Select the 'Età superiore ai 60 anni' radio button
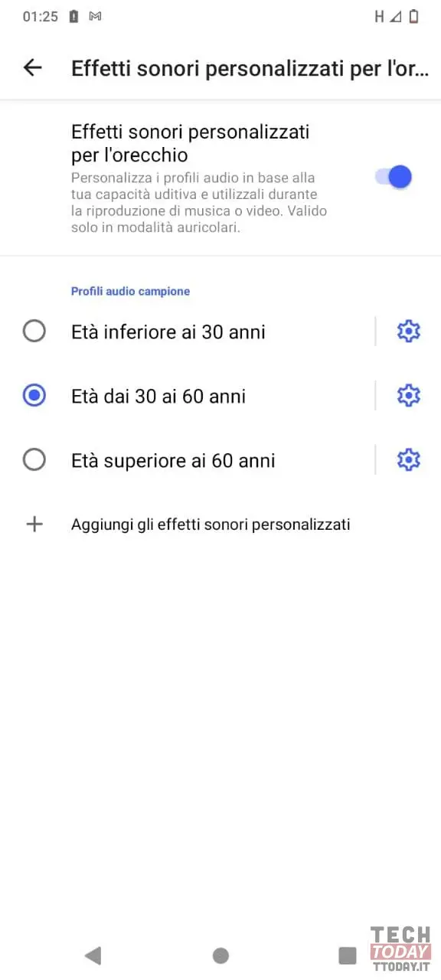The width and height of the screenshot is (441, 980). click(34, 460)
